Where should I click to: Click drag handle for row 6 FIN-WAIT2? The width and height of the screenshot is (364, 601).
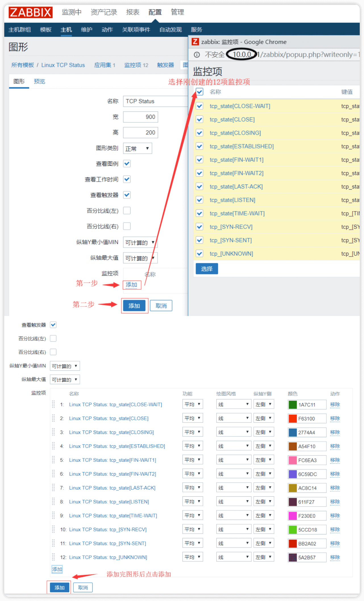tap(53, 474)
